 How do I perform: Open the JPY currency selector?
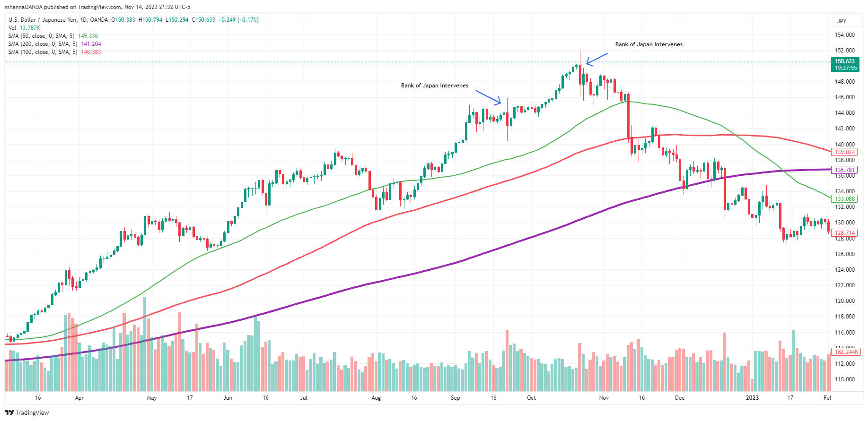(x=842, y=21)
